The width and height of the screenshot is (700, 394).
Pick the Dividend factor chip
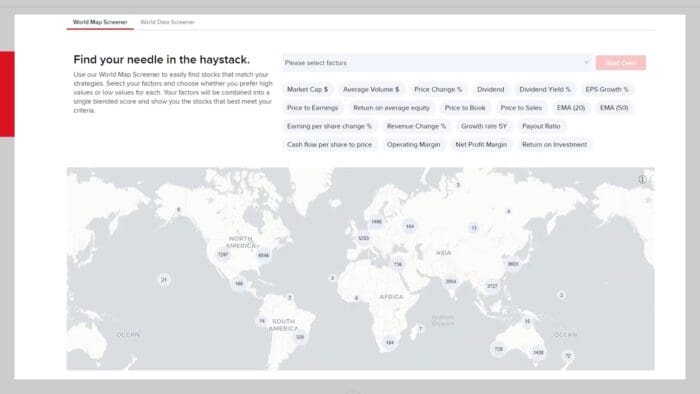490,89
